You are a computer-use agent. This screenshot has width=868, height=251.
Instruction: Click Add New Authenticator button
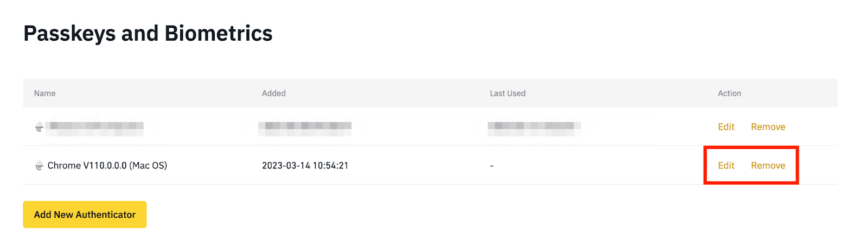pos(85,215)
